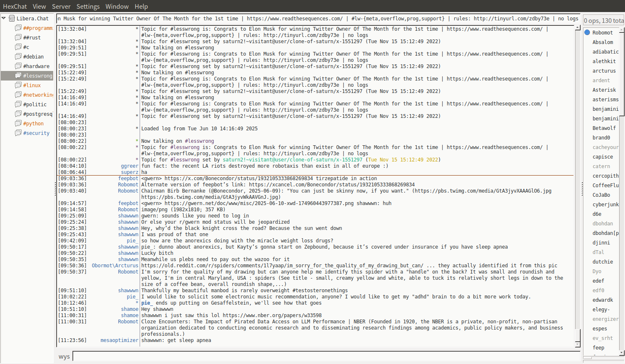Click the ##programming channel icon
The width and height of the screenshot is (625, 364).
click(x=18, y=28)
